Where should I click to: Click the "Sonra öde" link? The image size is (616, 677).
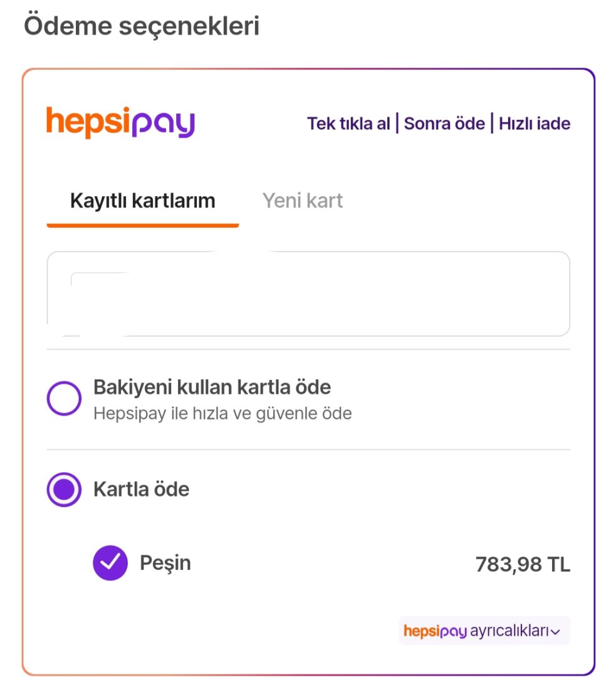click(444, 123)
